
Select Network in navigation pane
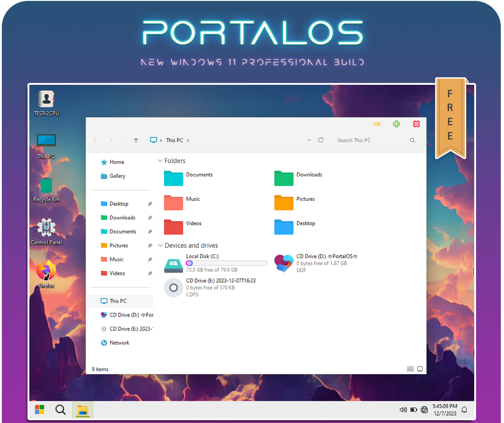119,343
